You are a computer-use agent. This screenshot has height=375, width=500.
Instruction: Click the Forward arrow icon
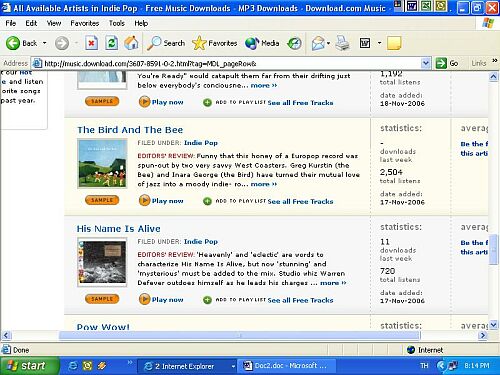62,43
